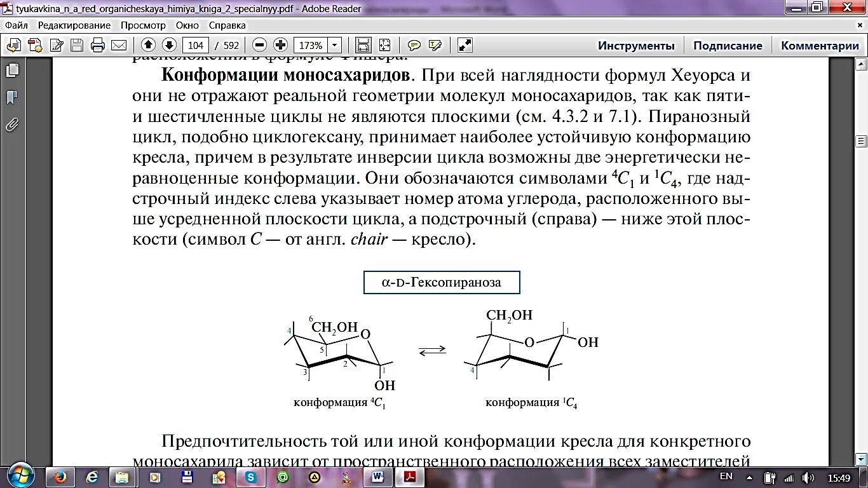The height and width of the screenshot is (488, 868).
Task: Click heading Конформации моносахаридов
Action: [x=285, y=75]
